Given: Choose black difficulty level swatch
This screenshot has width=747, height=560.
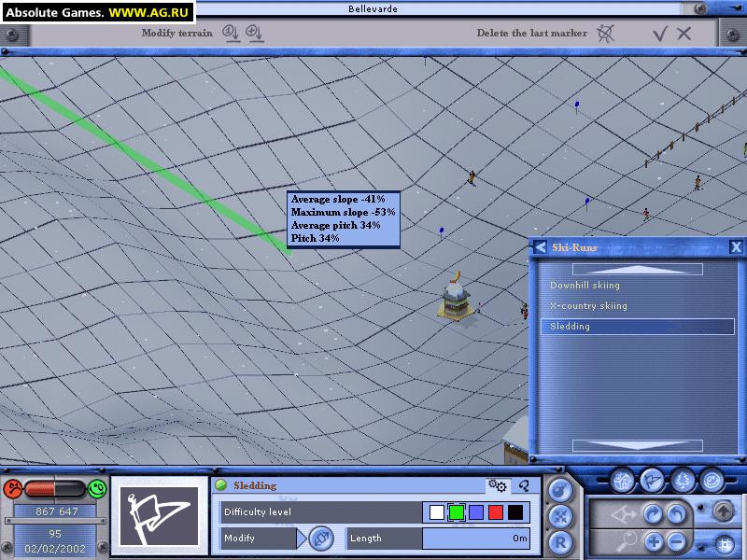Looking at the screenshot, I should pyautogui.click(x=515, y=512).
